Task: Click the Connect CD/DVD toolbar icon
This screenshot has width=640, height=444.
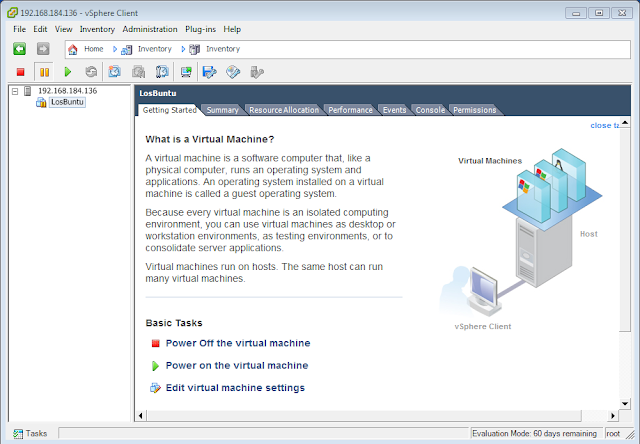Action: coord(233,72)
